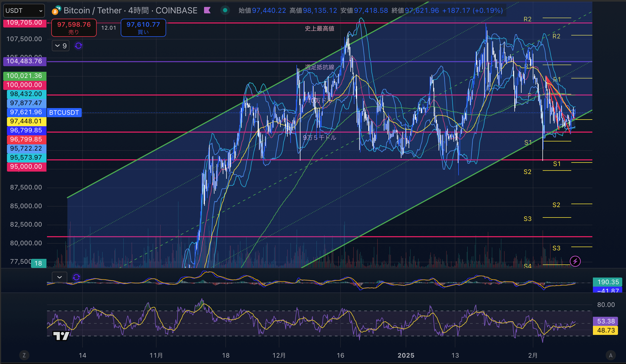The image size is (626, 364).
Task: Click the blue 96,799.85 price label
Action: tap(26, 130)
